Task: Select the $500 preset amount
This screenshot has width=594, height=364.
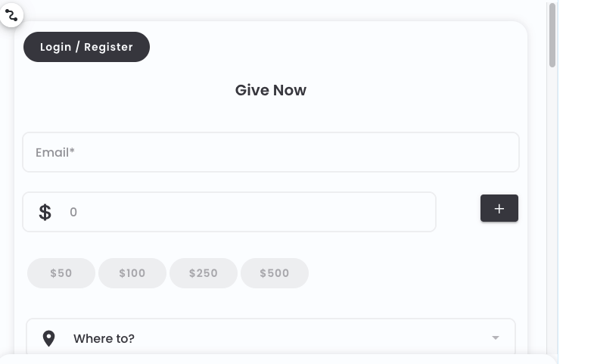Action: pos(275,273)
